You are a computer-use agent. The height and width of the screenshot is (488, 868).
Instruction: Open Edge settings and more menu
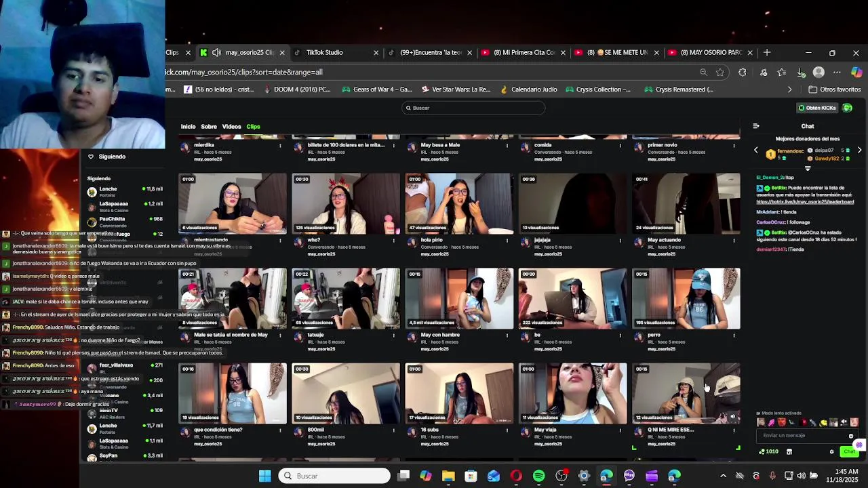click(837, 73)
